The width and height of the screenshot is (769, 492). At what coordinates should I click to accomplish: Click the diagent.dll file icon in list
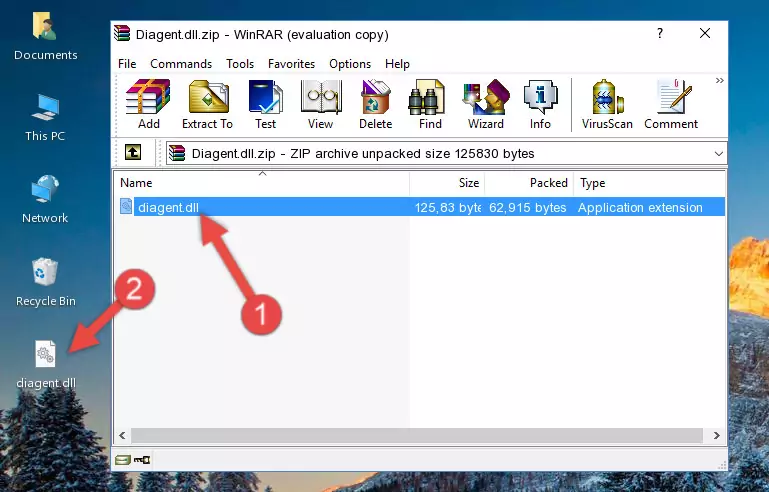coord(126,207)
